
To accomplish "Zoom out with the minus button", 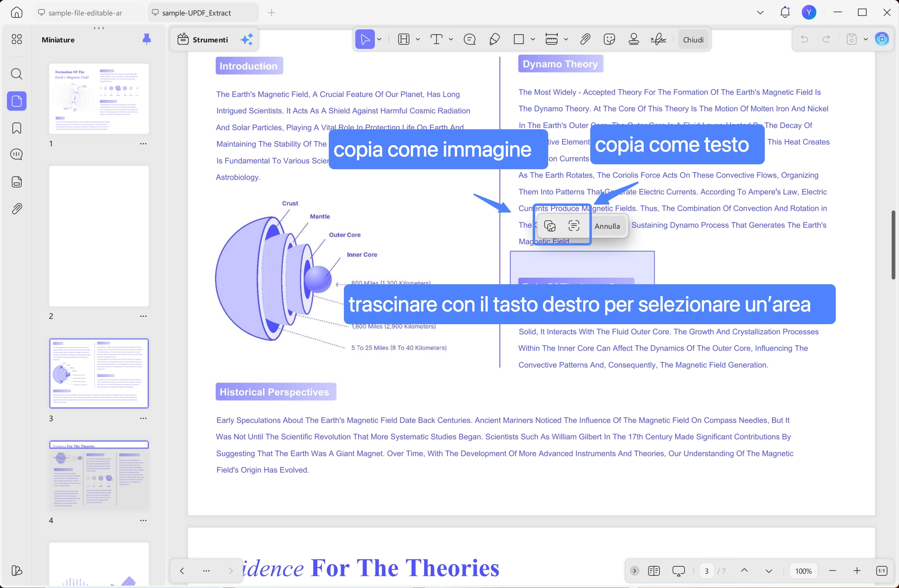I will [833, 570].
